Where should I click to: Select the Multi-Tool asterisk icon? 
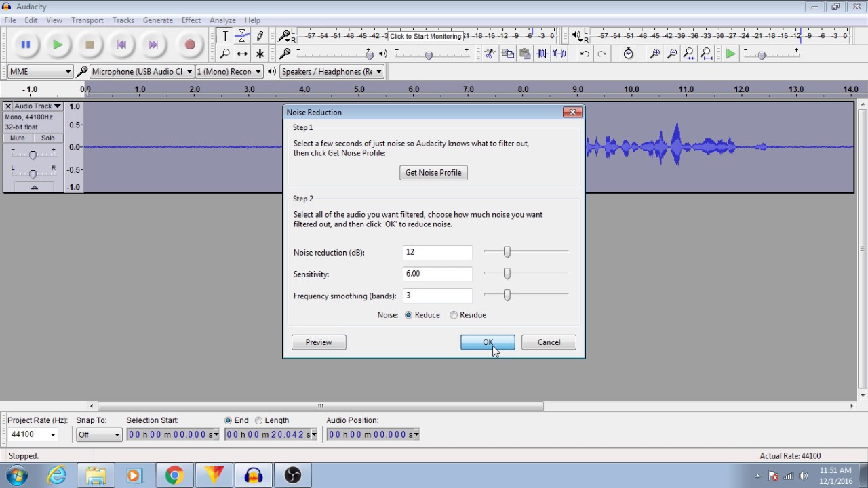[x=260, y=54]
